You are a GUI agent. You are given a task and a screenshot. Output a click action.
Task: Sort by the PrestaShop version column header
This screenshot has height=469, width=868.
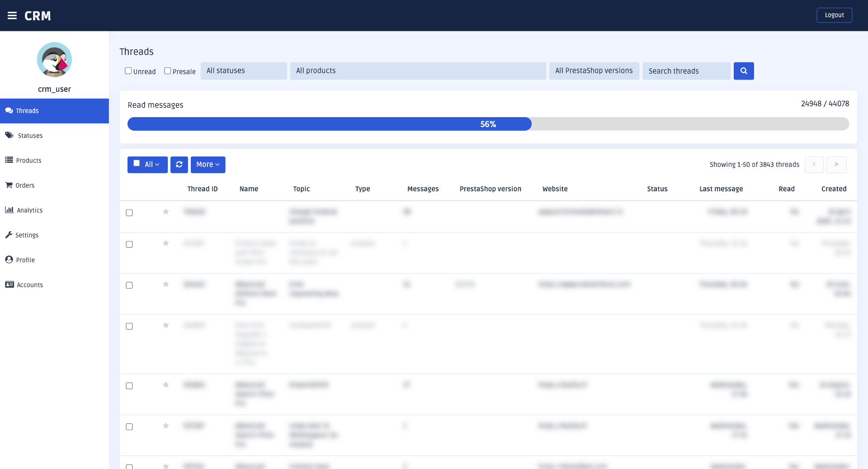tap(491, 189)
